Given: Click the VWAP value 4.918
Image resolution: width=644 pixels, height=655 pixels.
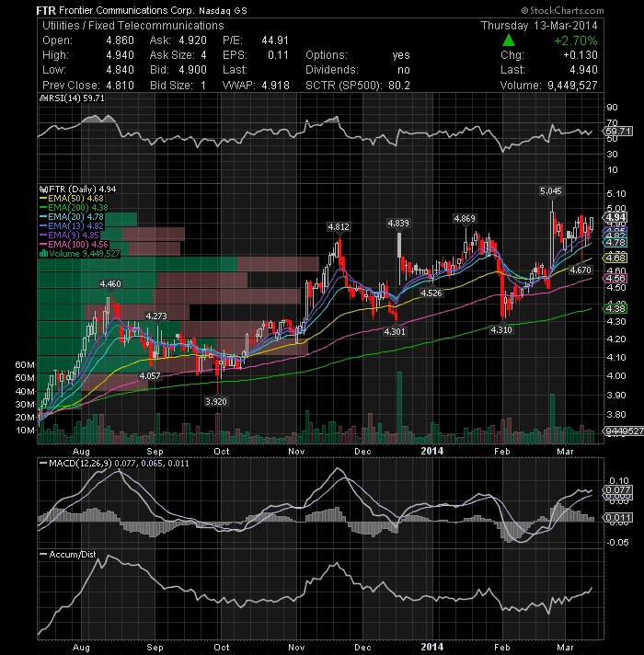Looking at the screenshot, I should coord(276,86).
